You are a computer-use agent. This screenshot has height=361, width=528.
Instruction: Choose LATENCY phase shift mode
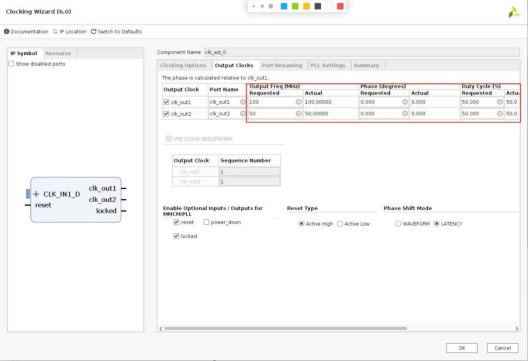tap(436, 224)
